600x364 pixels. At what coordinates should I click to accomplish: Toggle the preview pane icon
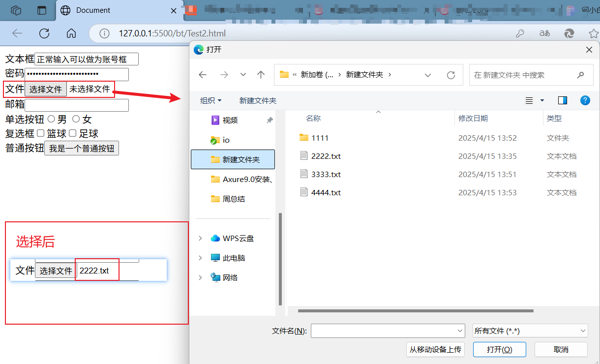pyautogui.click(x=562, y=100)
